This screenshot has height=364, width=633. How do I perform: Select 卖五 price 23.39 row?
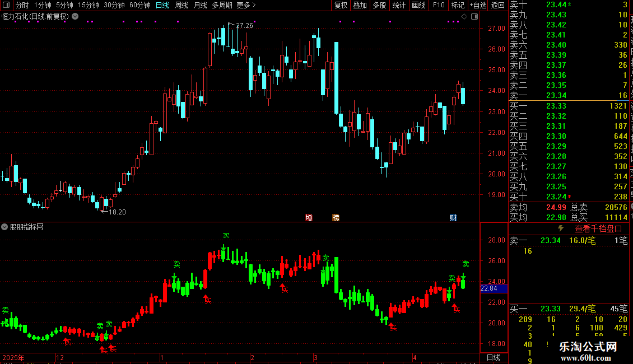click(x=569, y=55)
